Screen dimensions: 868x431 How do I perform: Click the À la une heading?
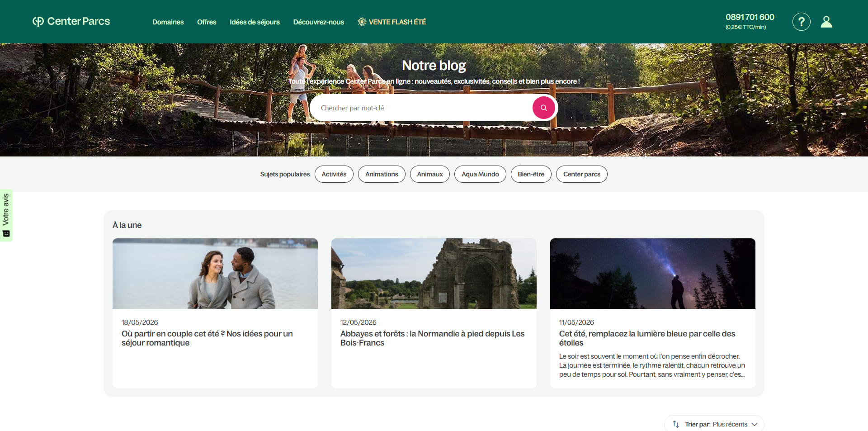tap(127, 225)
